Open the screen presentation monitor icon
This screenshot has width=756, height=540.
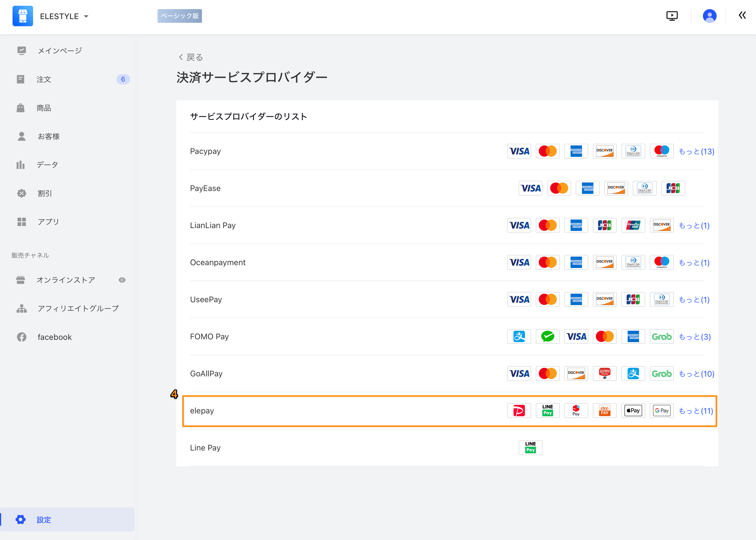(x=672, y=16)
